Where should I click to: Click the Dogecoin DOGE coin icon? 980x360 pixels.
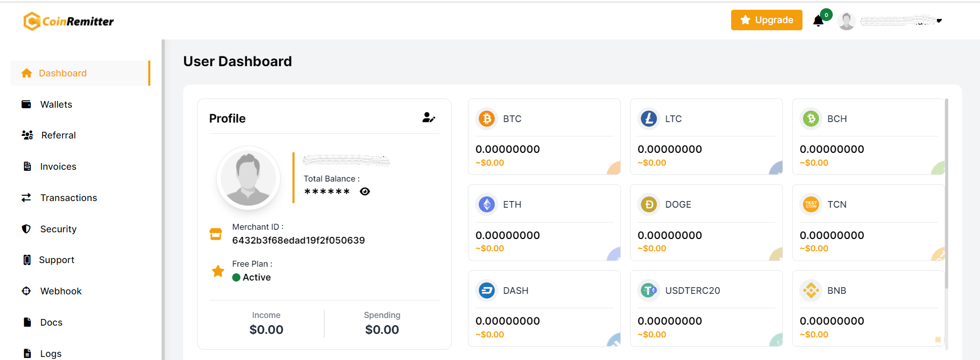tap(649, 205)
